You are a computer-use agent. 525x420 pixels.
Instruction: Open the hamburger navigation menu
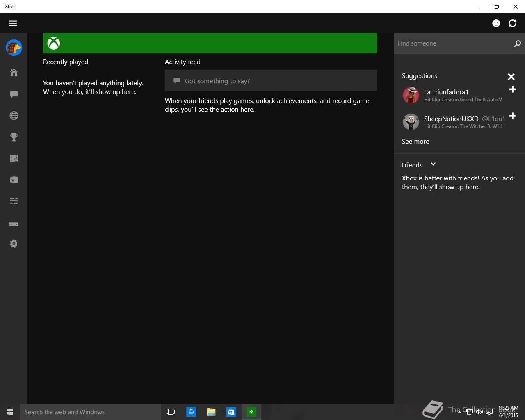click(13, 23)
